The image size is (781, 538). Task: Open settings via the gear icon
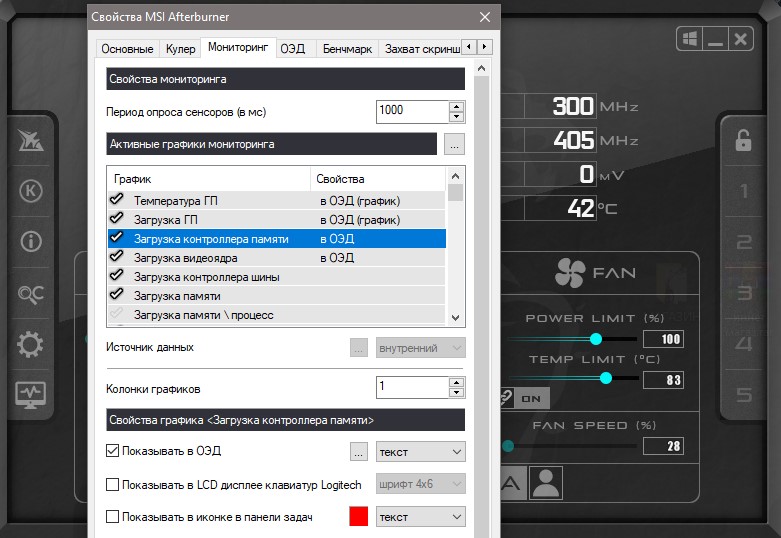[30, 344]
